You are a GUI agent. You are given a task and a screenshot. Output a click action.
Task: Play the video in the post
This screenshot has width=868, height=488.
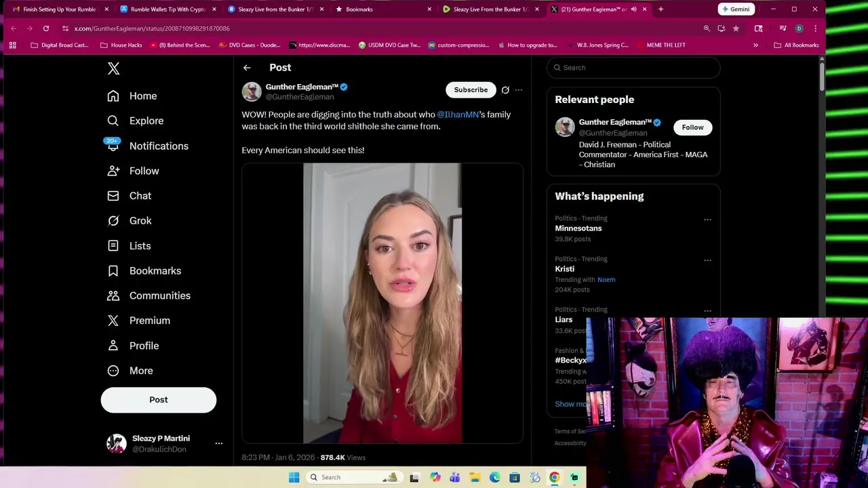click(382, 303)
